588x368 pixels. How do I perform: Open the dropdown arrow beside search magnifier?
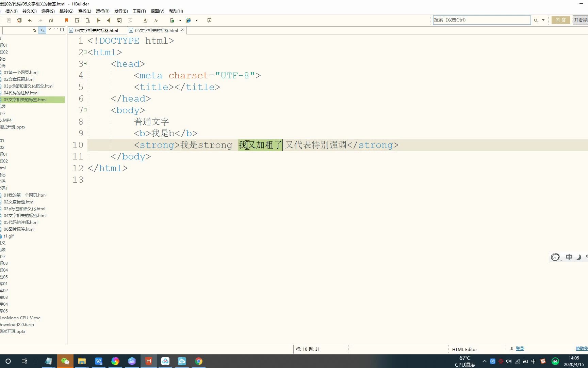point(543,20)
